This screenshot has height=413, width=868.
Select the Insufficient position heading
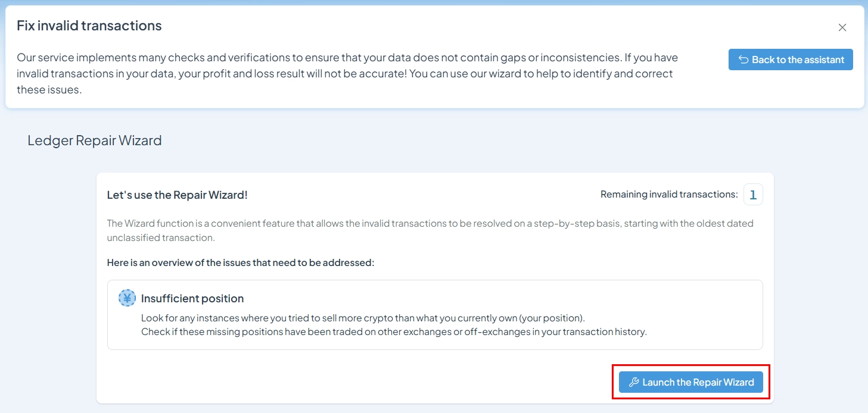[192, 299]
